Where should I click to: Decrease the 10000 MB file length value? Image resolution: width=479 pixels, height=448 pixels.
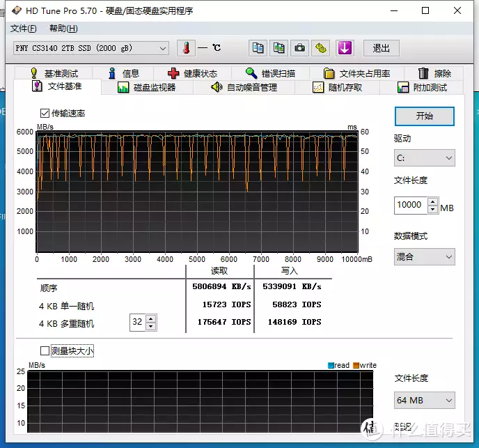(x=432, y=210)
